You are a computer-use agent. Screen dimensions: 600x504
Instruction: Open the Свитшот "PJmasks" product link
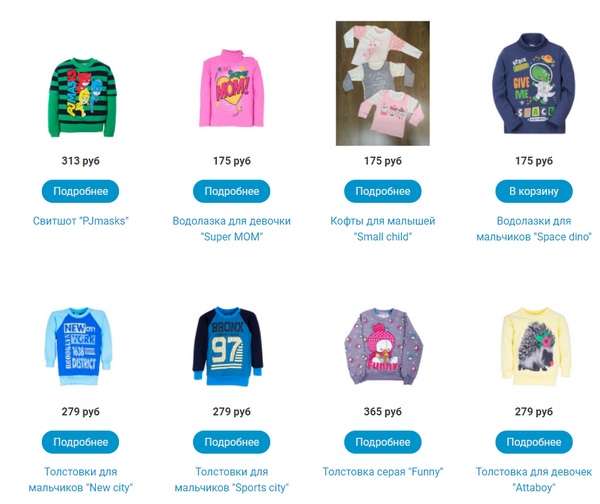80,221
